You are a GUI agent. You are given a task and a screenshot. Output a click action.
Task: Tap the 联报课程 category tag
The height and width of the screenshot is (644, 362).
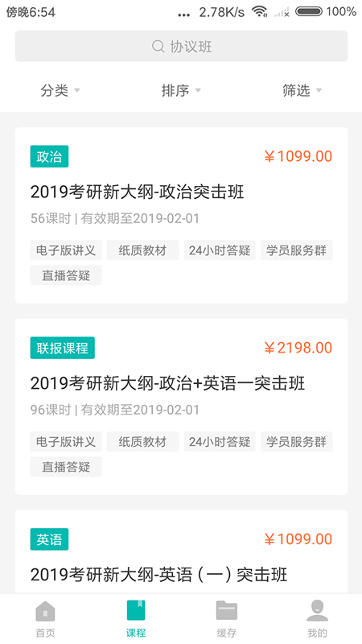pos(63,348)
